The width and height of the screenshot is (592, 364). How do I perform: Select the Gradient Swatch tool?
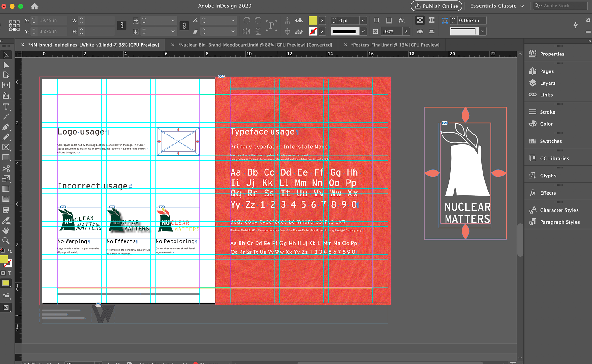6,189
